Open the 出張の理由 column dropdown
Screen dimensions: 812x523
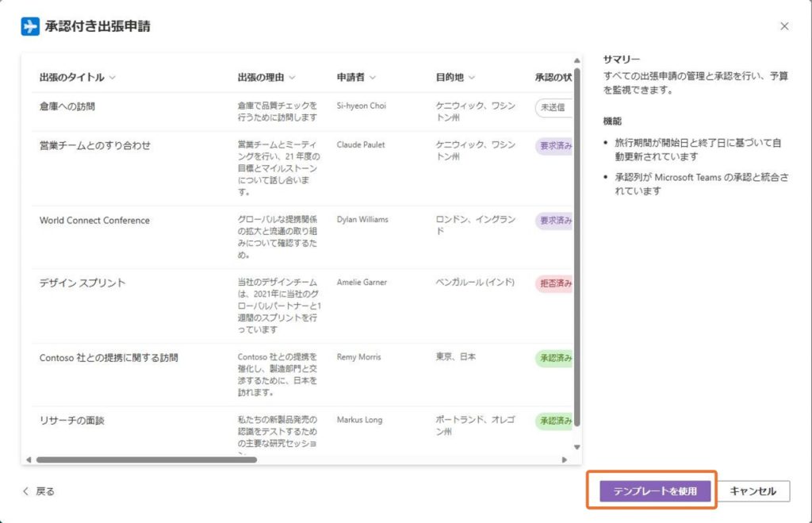click(292, 78)
